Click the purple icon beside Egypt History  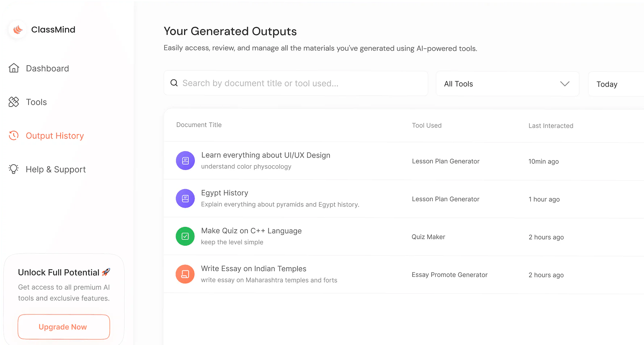click(x=185, y=198)
